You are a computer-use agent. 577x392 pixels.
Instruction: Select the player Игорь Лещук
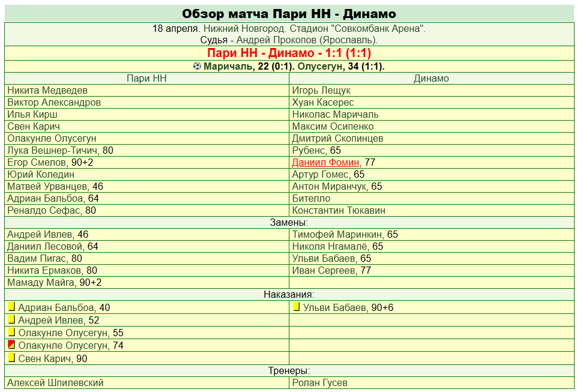(321, 90)
